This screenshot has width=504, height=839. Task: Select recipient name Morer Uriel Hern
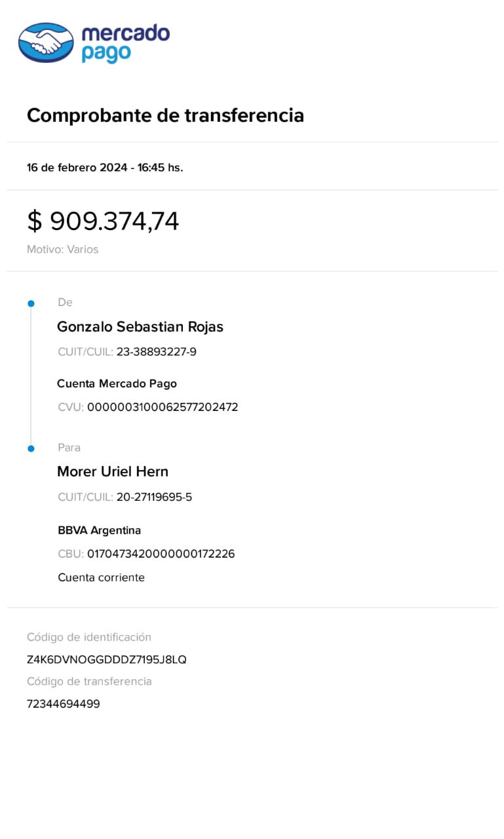click(113, 471)
